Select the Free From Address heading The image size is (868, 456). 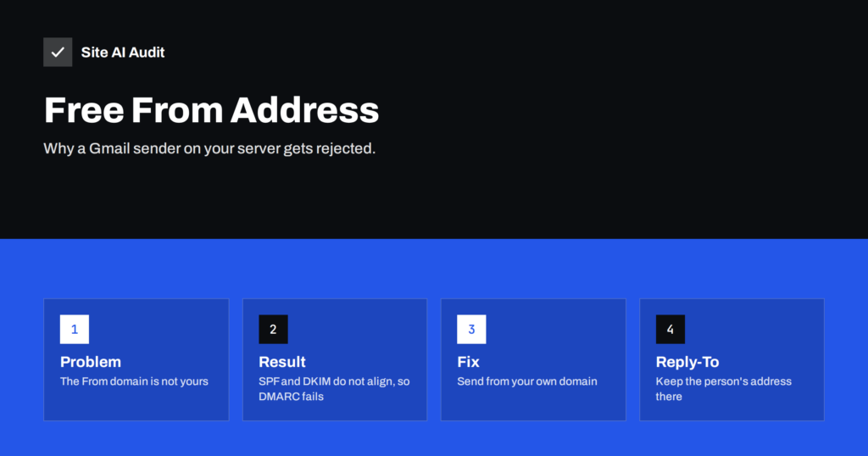211,109
